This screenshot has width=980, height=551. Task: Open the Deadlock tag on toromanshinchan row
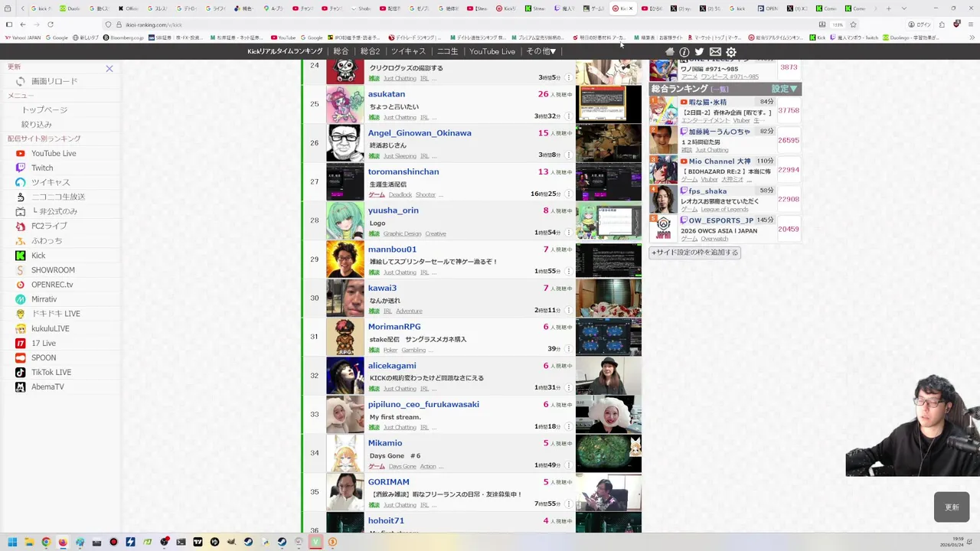pos(400,195)
